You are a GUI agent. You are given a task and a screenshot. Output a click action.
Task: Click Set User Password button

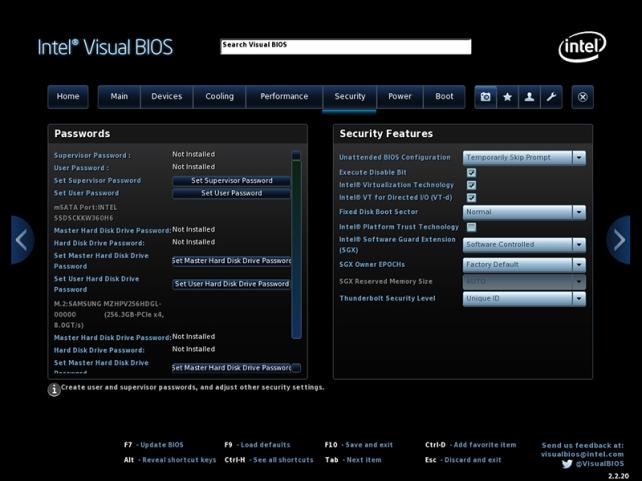[231, 193]
